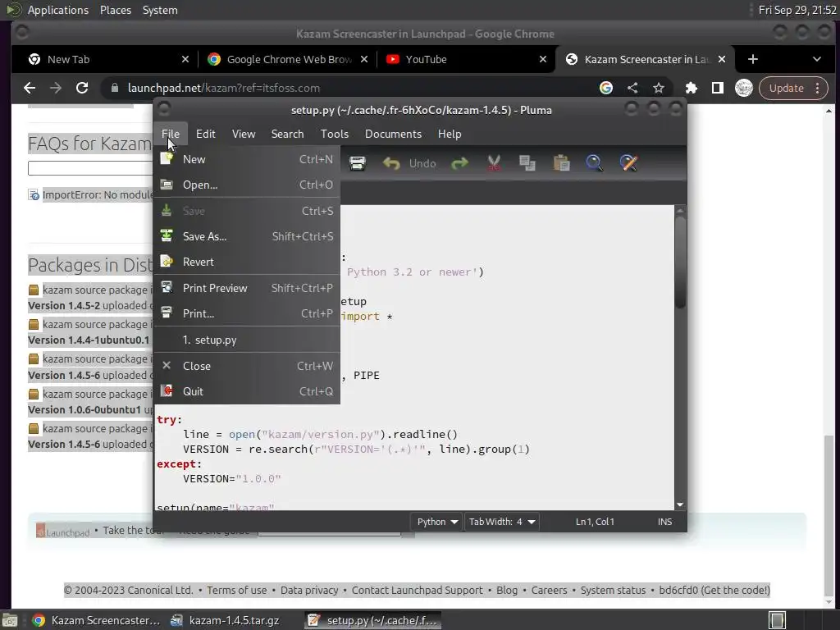Reload the Launchpad page in Chrome

point(82,88)
